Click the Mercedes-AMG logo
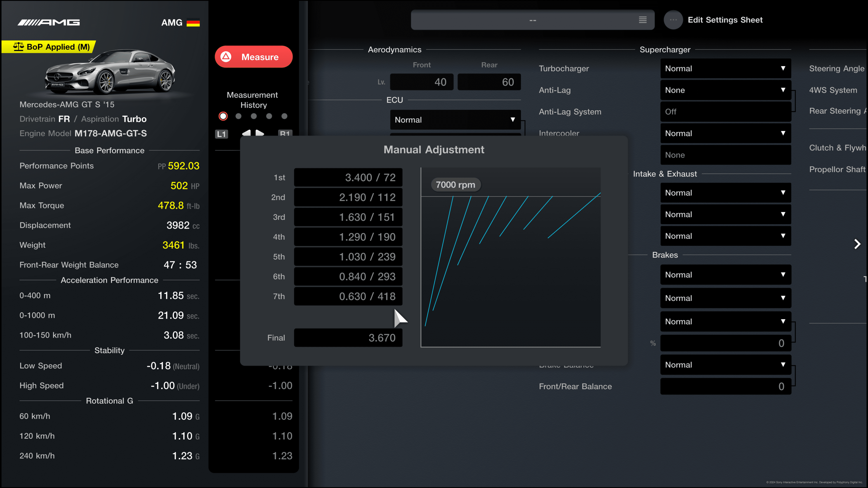 point(49,22)
